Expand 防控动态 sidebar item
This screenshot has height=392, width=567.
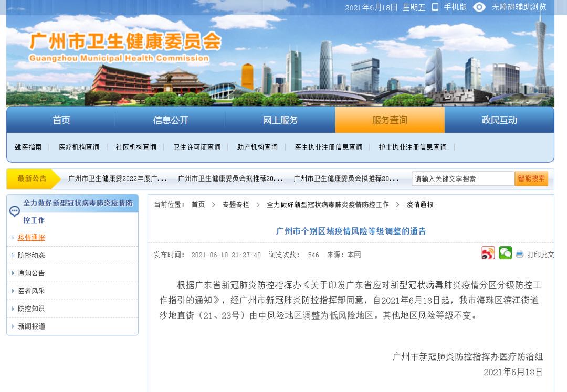31,256
